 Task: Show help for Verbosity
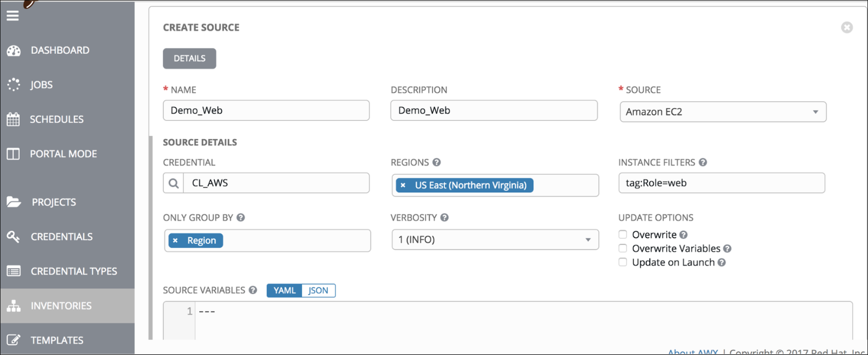click(444, 218)
